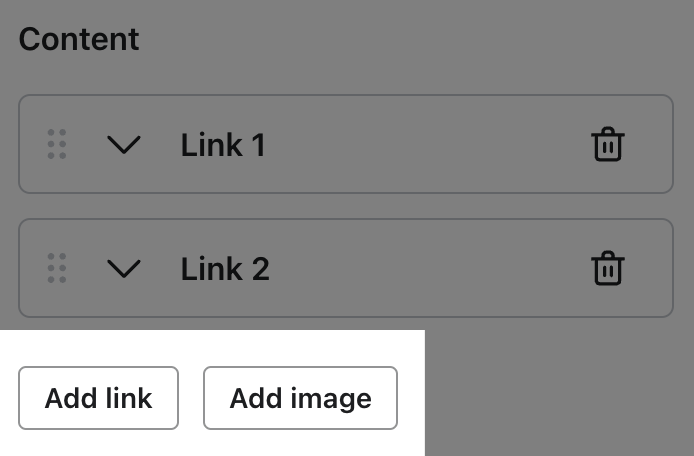This screenshot has height=456, width=694.
Task: Expand the Link 2 chevron
Action: (123, 270)
